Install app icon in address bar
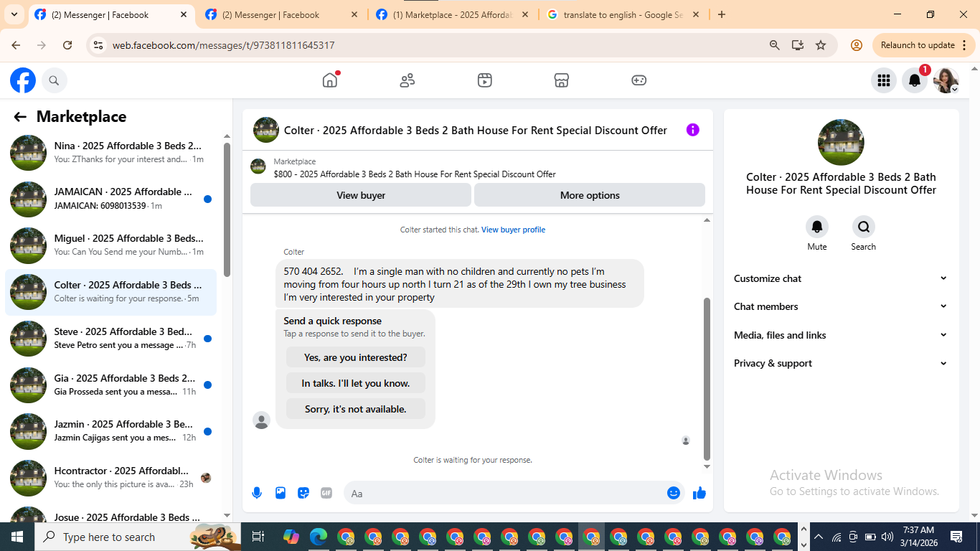 (x=798, y=45)
